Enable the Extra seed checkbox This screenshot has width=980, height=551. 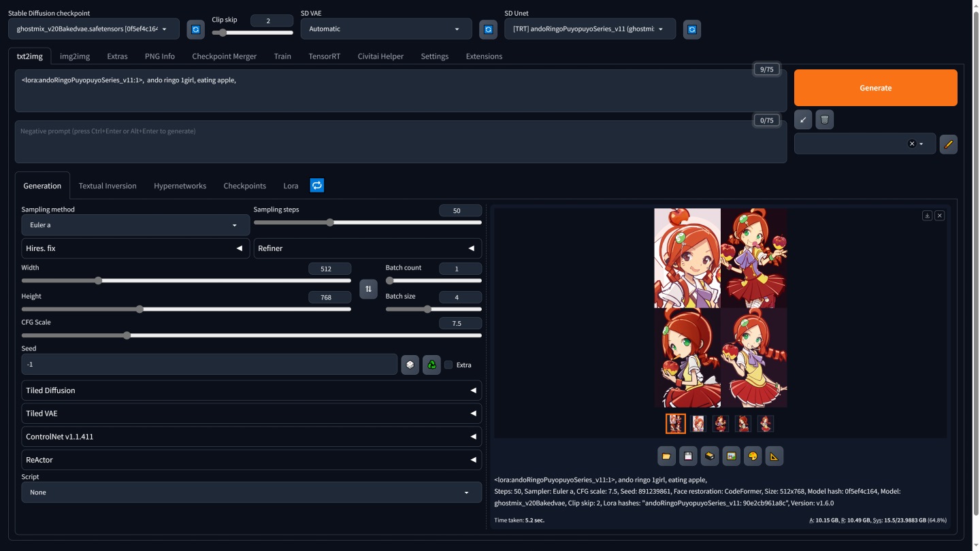448,365
